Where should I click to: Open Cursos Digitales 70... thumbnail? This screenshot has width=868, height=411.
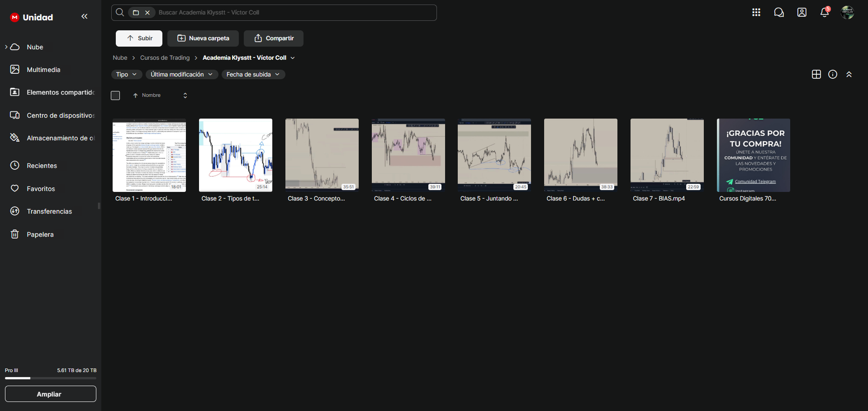click(x=754, y=155)
